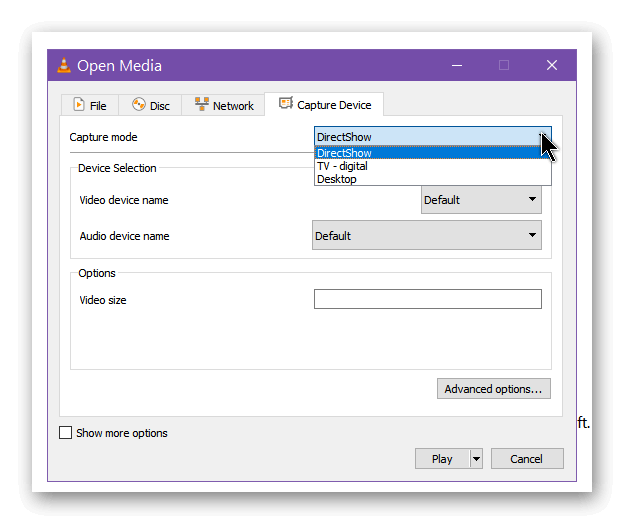Screen dimensions: 624x524
Task: Close the Open Media dialog
Action: [x=552, y=65]
